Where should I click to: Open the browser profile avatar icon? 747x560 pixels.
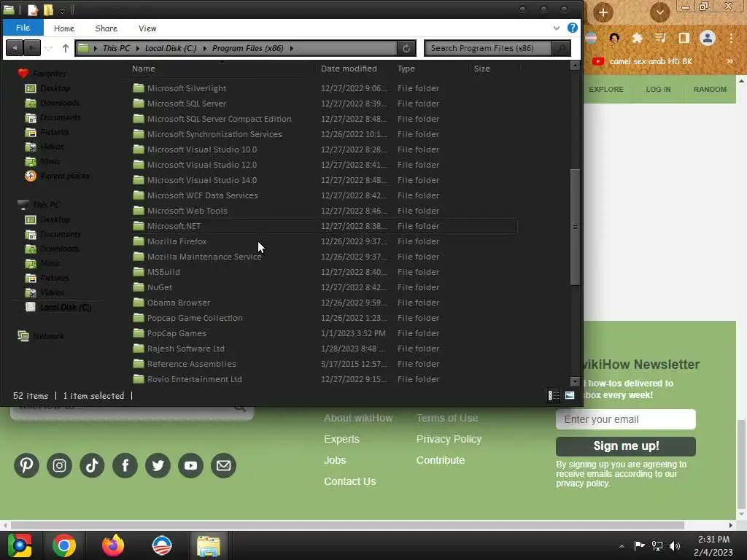click(x=708, y=38)
